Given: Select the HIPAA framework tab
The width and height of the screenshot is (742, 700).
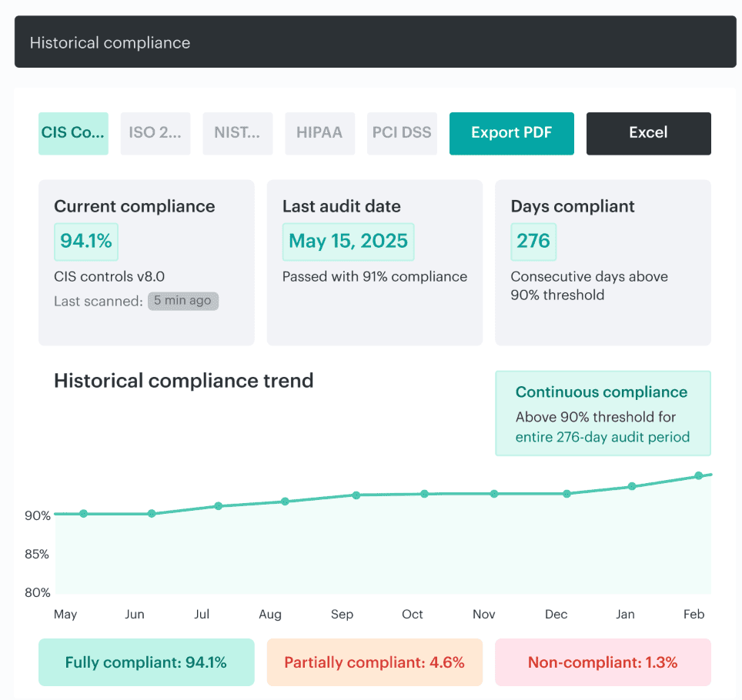Looking at the screenshot, I should [x=319, y=132].
